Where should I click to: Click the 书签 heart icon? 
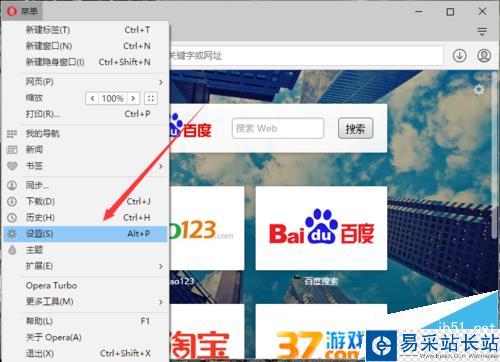click(12, 166)
